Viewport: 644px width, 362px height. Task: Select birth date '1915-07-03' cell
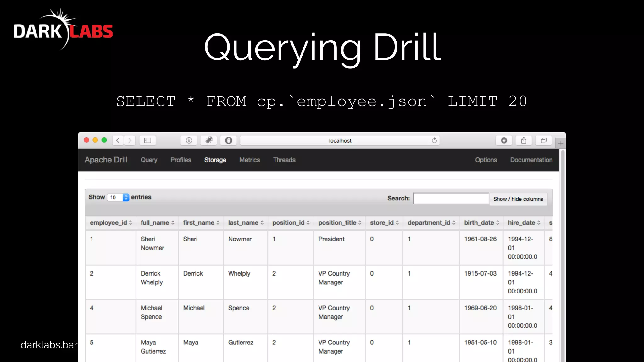pyautogui.click(x=481, y=282)
